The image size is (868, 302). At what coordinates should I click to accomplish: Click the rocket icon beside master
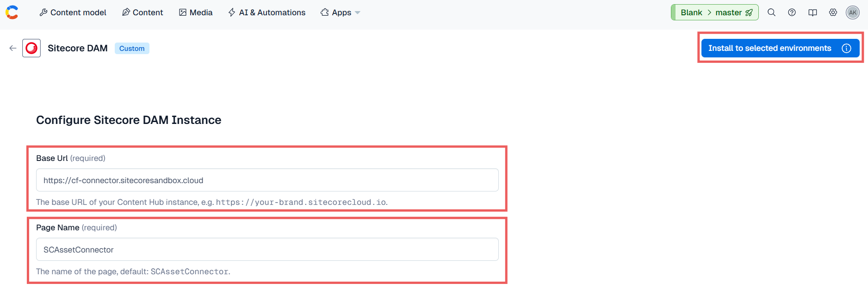(x=749, y=12)
